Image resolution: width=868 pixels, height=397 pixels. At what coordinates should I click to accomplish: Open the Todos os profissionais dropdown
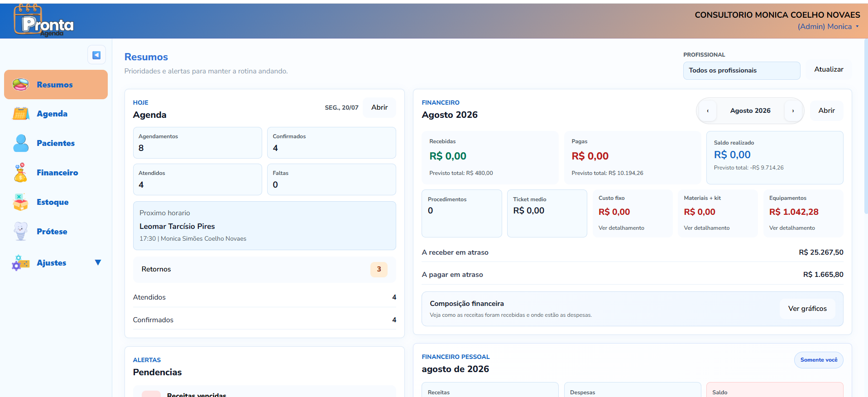pyautogui.click(x=742, y=70)
